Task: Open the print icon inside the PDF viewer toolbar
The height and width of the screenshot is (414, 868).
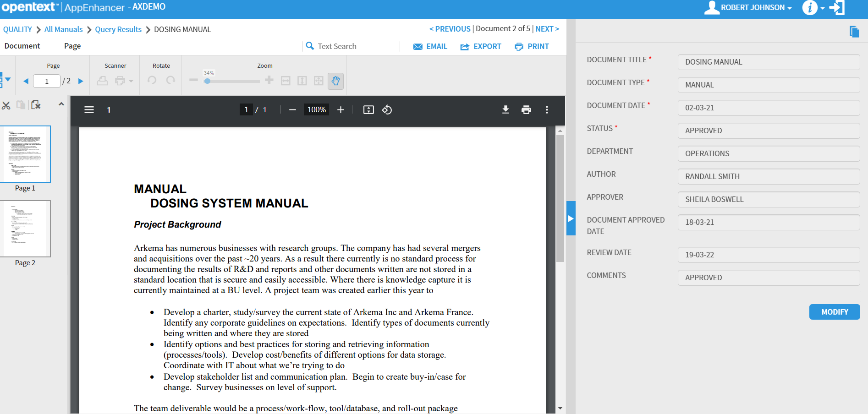Action: [x=526, y=110]
